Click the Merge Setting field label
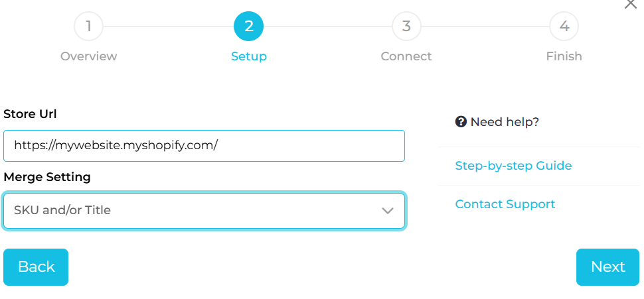The width and height of the screenshot is (644, 299). [x=47, y=177]
